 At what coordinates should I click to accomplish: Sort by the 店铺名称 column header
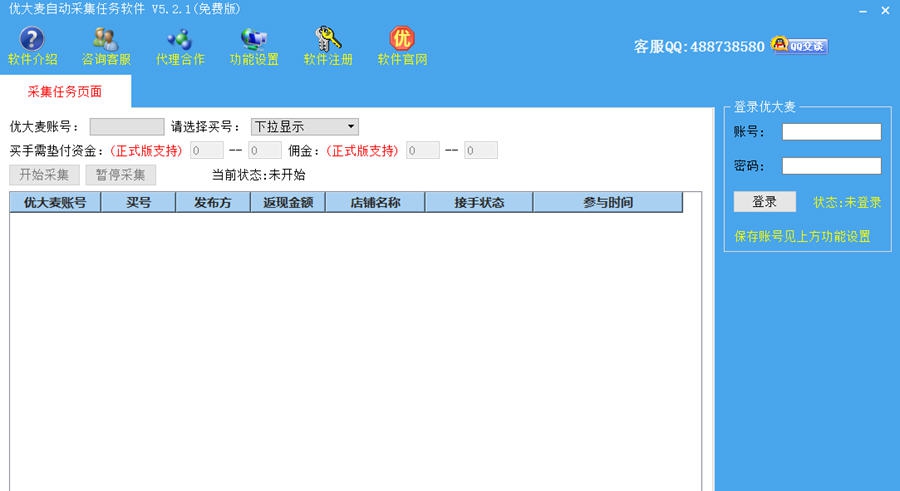[x=375, y=202]
